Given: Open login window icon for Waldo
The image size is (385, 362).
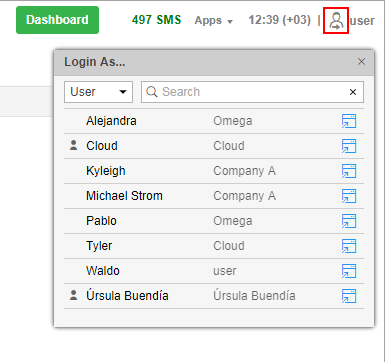Looking at the screenshot, I should coord(349,271).
